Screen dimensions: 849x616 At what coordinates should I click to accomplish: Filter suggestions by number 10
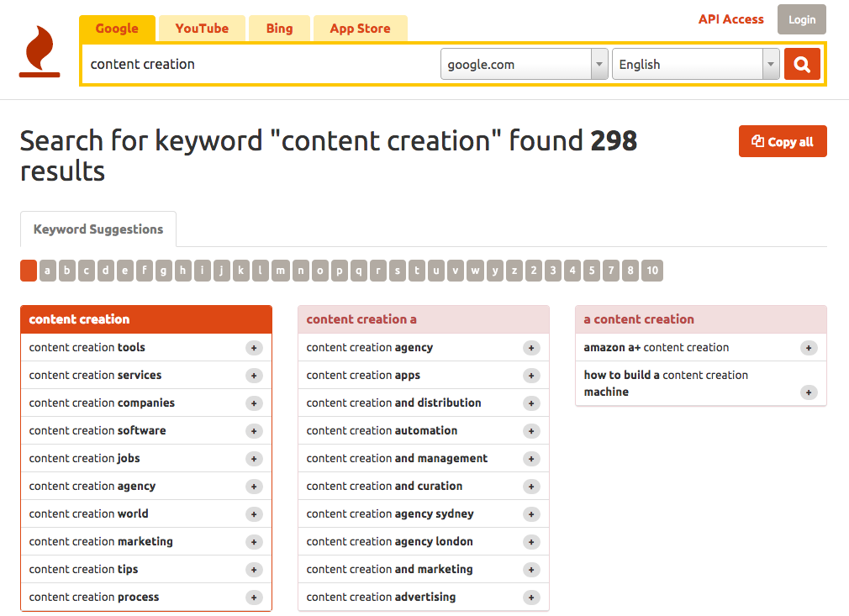pos(652,271)
